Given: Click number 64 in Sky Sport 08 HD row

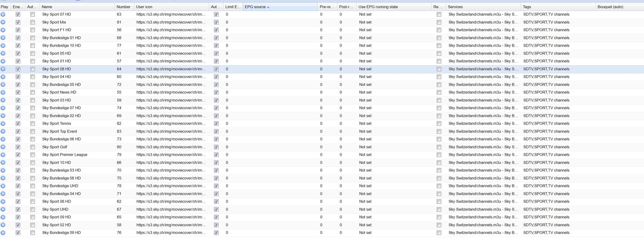Looking at the screenshot, I should tap(119, 69).
